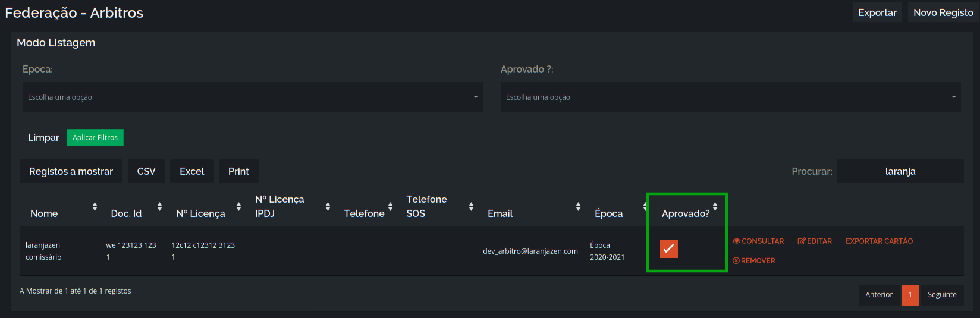Open the Aprovado ? filter dropdown
Image resolution: width=980 pixels, height=318 pixels.
coord(731,97)
